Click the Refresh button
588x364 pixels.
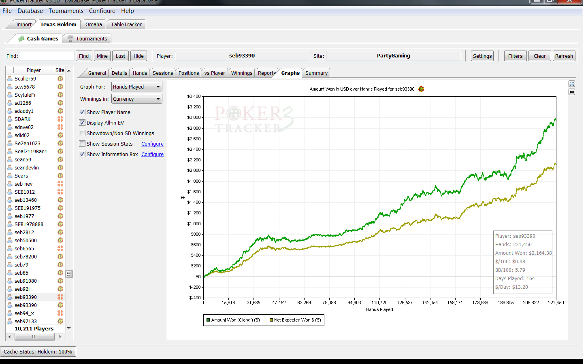564,56
